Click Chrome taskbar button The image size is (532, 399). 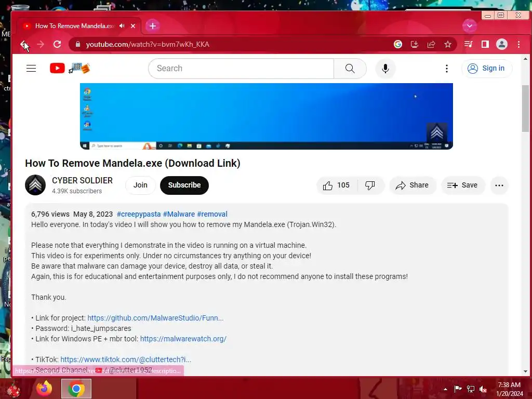click(76, 389)
